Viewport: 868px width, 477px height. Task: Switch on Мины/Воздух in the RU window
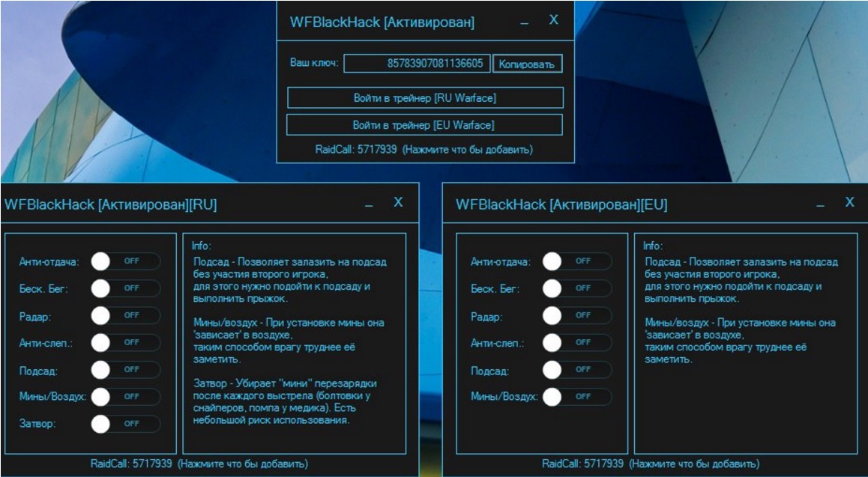point(126,397)
